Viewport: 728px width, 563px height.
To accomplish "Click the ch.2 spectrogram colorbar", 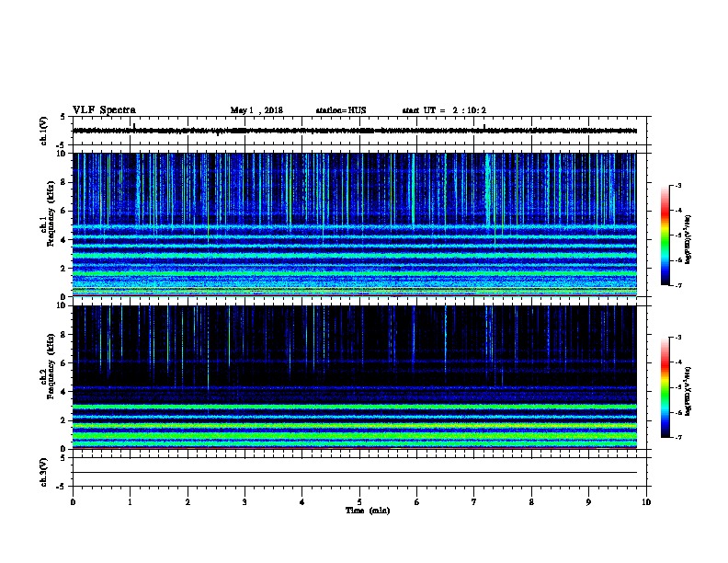I will tap(665, 387).
